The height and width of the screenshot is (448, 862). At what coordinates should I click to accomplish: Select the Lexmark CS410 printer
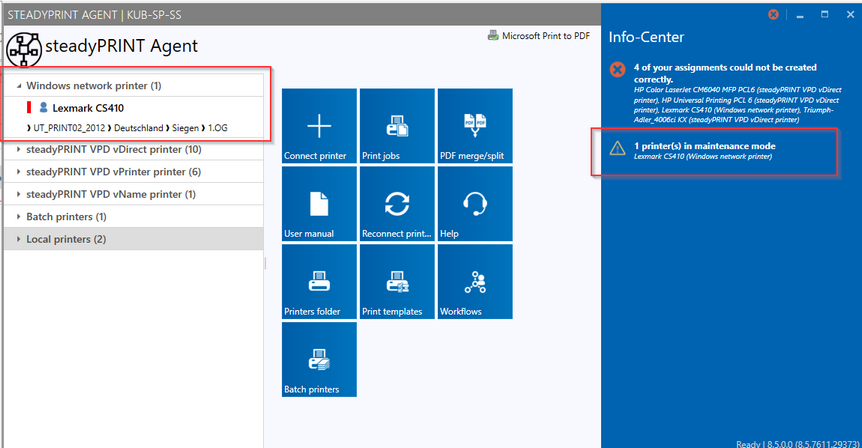(x=88, y=108)
